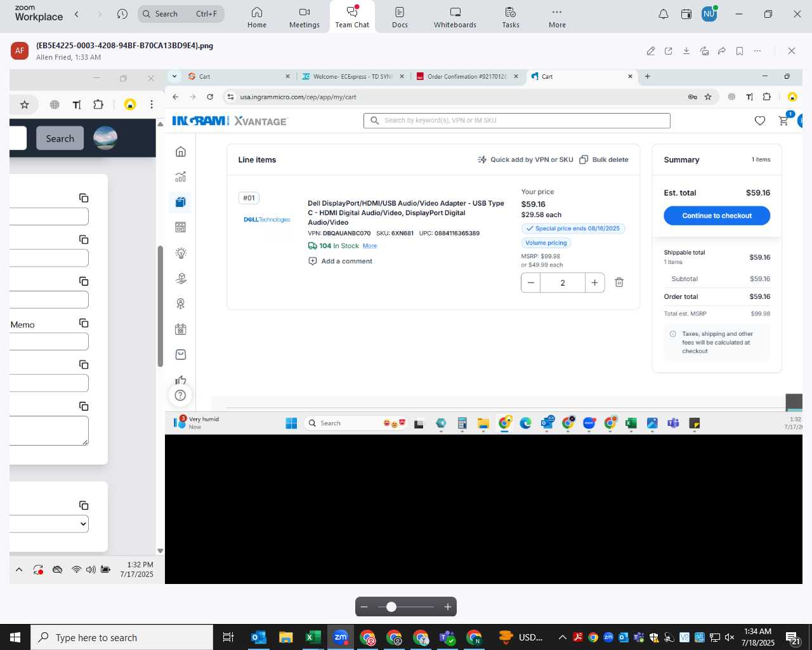
Task: Click Zoom's Search Ctrl+F box
Action: tap(181, 14)
